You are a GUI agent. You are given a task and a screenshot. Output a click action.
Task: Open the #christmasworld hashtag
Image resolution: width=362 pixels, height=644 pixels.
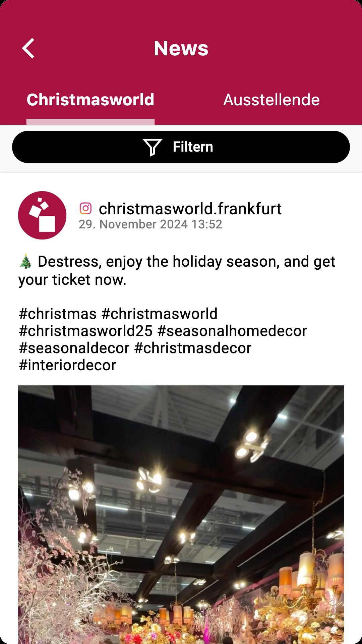click(160, 314)
